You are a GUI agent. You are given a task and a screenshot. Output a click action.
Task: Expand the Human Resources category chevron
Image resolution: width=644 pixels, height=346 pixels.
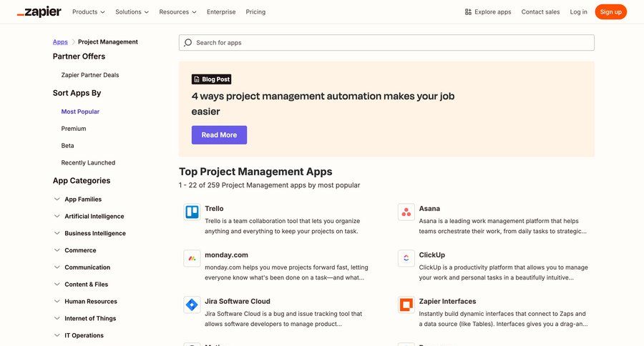pyautogui.click(x=57, y=301)
